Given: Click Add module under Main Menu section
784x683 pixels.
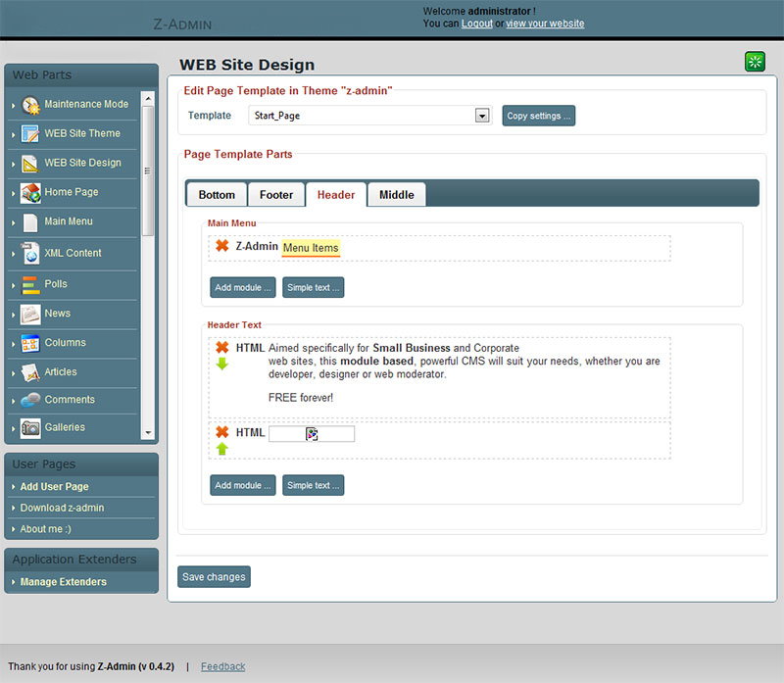Looking at the screenshot, I should point(242,288).
